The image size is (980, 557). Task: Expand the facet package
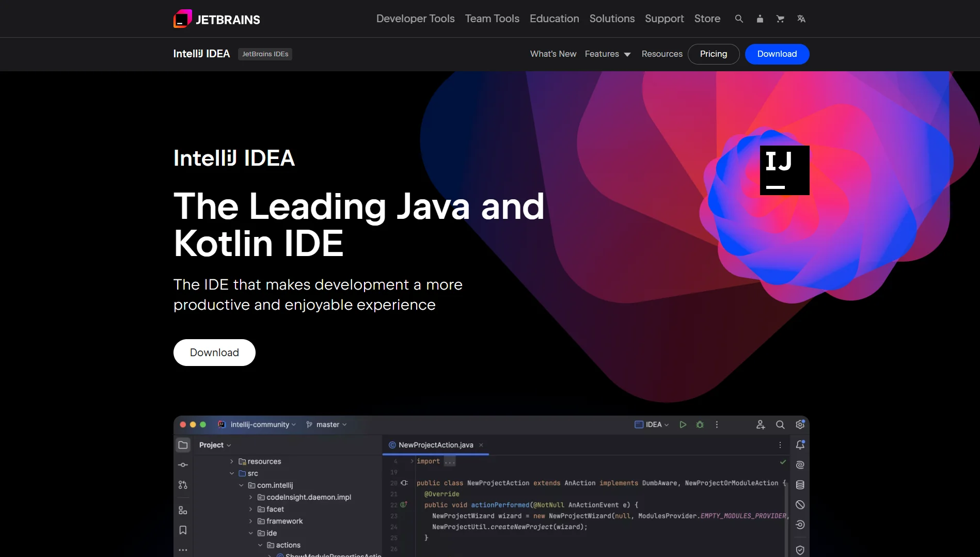(x=250, y=508)
